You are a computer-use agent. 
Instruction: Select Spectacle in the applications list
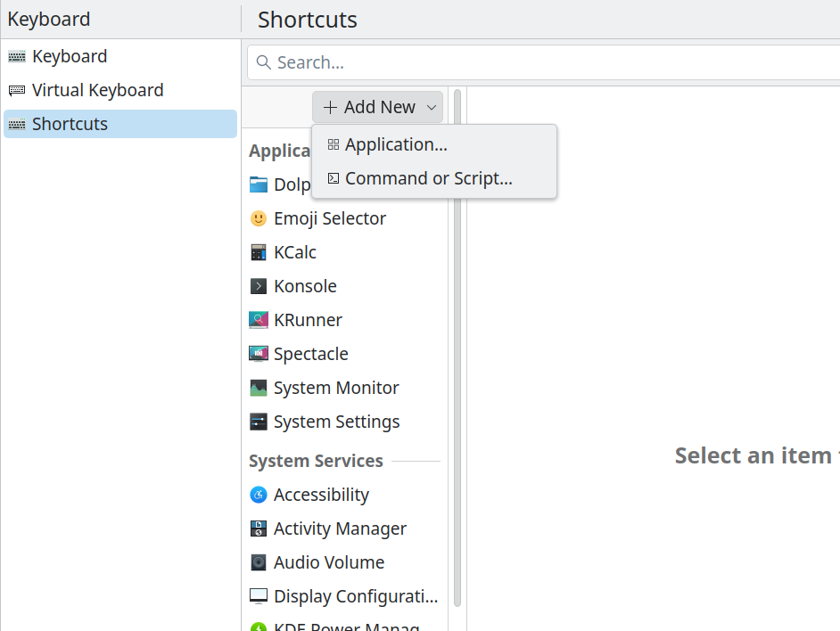[x=345, y=354]
